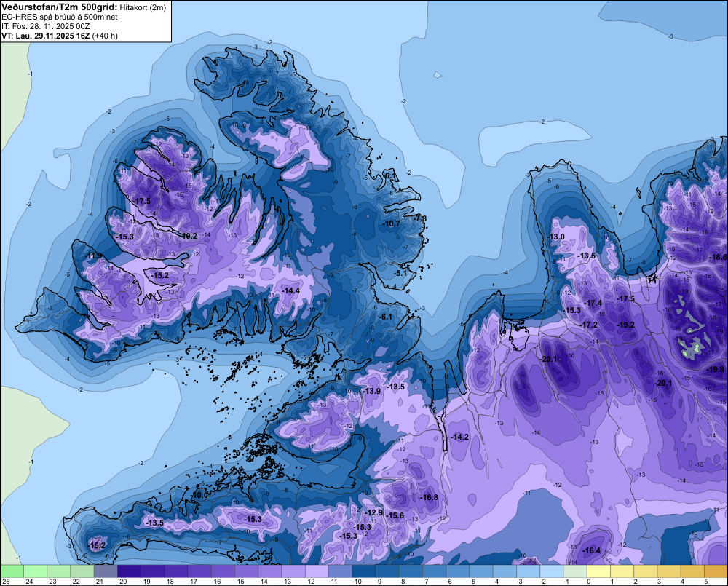Click the -14.4 temperature value on the map
This screenshot has width=728, height=586.
[x=291, y=290]
